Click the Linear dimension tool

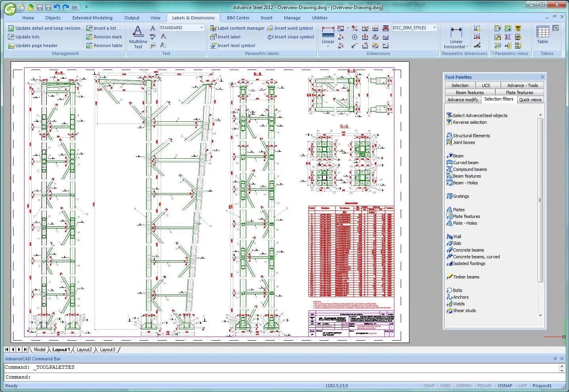[x=328, y=35]
